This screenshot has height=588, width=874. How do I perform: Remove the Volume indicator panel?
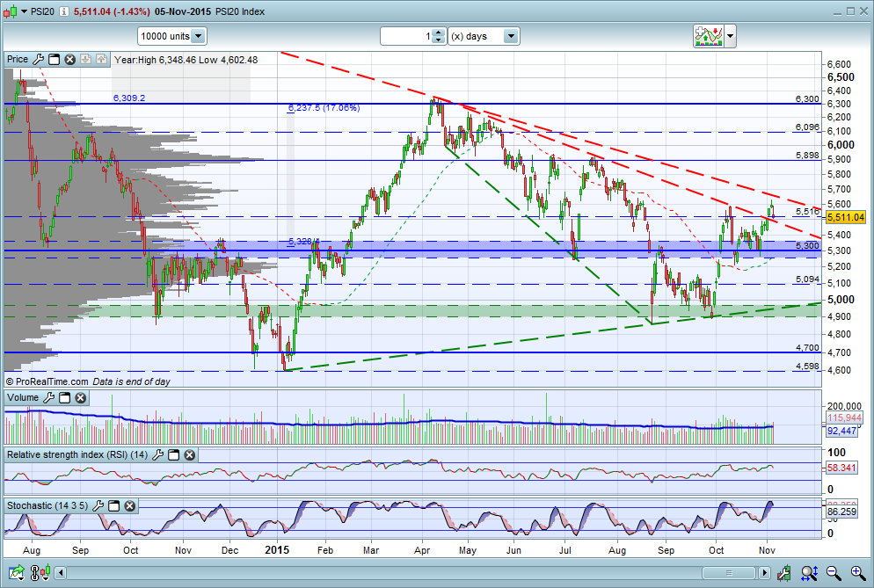pos(80,397)
